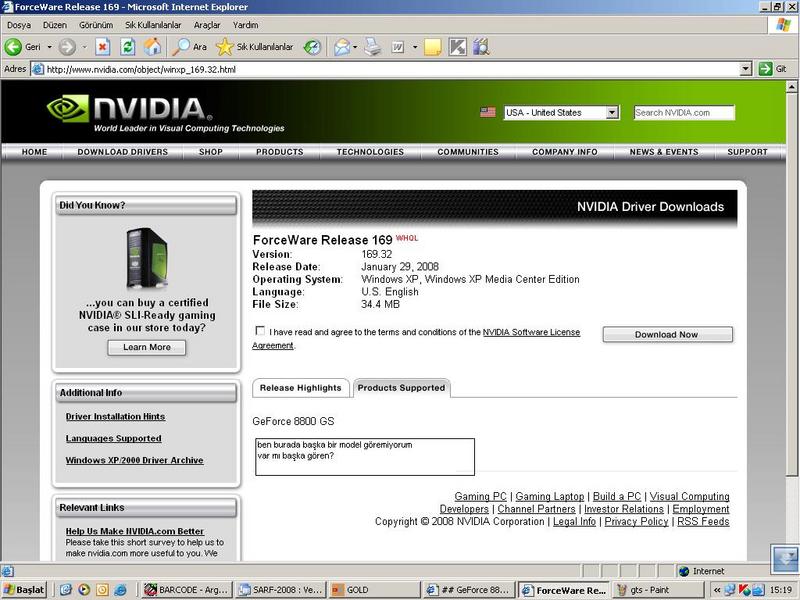Open the forward button history dropdown arrow
Image resolution: width=800 pixels, height=600 pixels.
(85, 47)
